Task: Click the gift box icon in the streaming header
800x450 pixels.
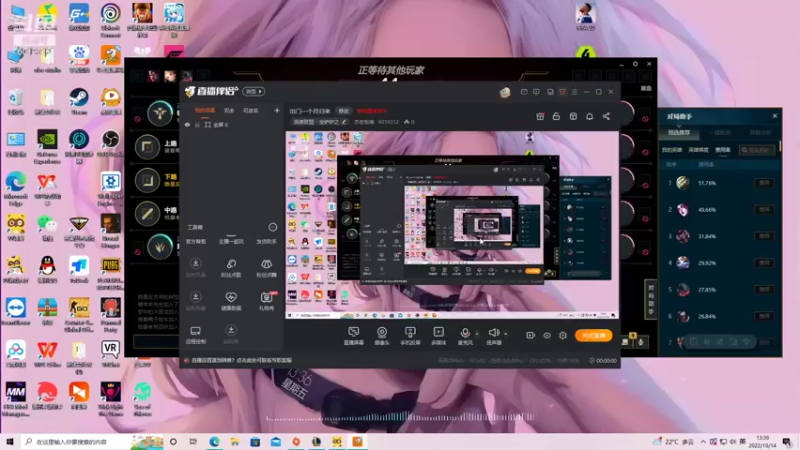Action: pyautogui.click(x=540, y=116)
